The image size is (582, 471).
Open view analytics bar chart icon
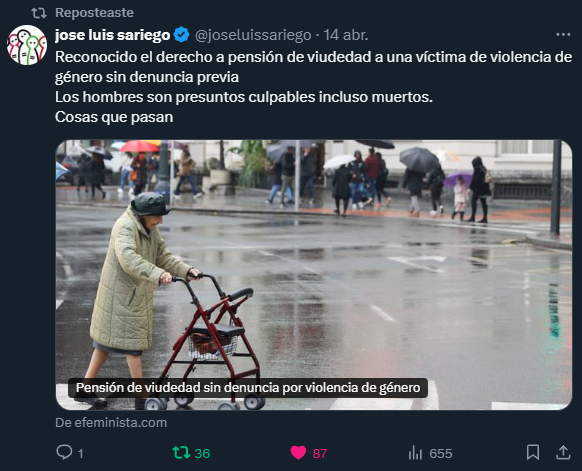[x=415, y=453]
